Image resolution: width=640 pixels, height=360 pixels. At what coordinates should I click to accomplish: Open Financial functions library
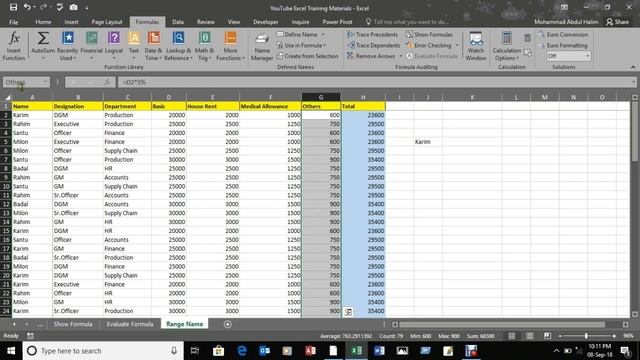(x=91, y=47)
